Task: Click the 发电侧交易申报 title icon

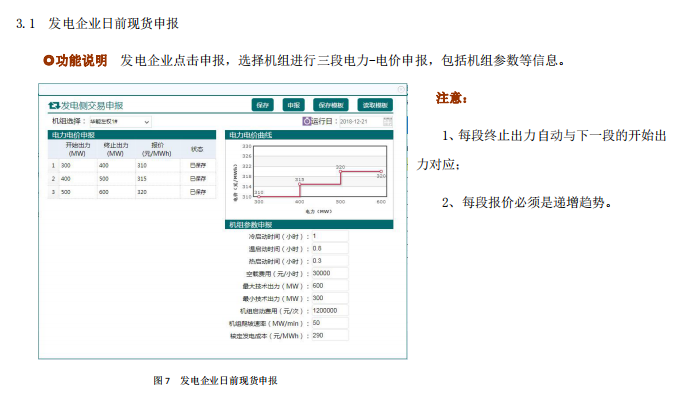Action: click(x=54, y=104)
